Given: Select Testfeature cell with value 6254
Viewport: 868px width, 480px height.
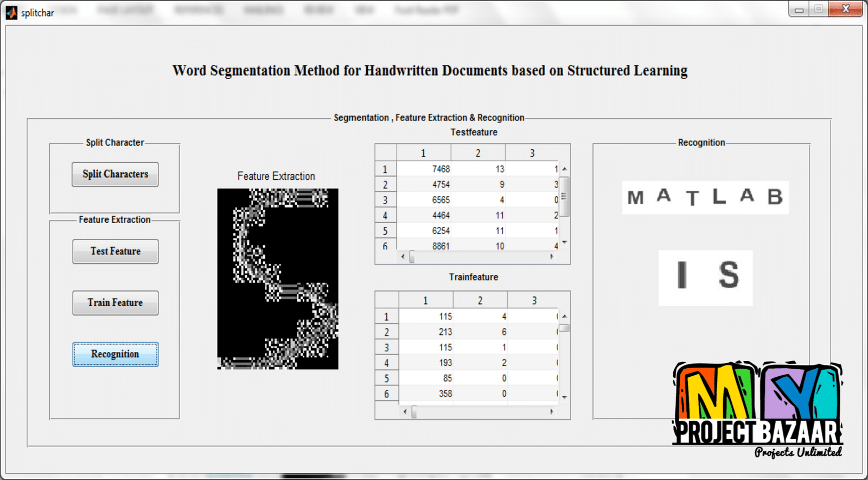Looking at the screenshot, I should (424, 231).
